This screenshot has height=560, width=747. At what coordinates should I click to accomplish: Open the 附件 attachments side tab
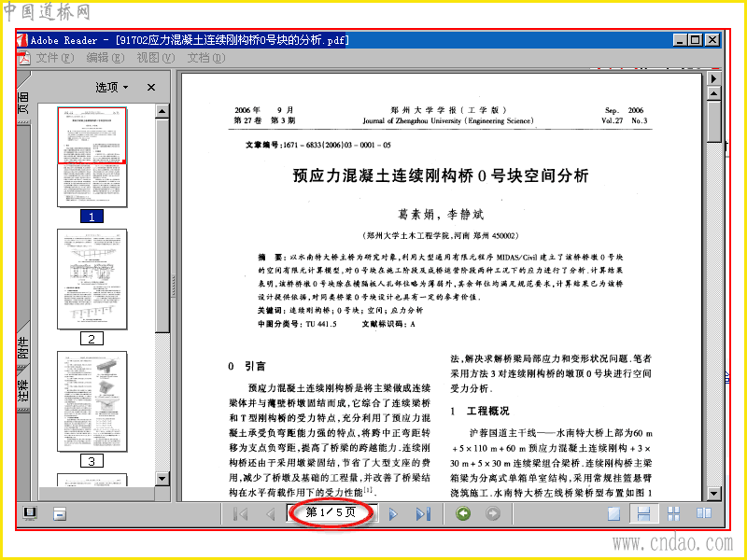tap(23, 347)
